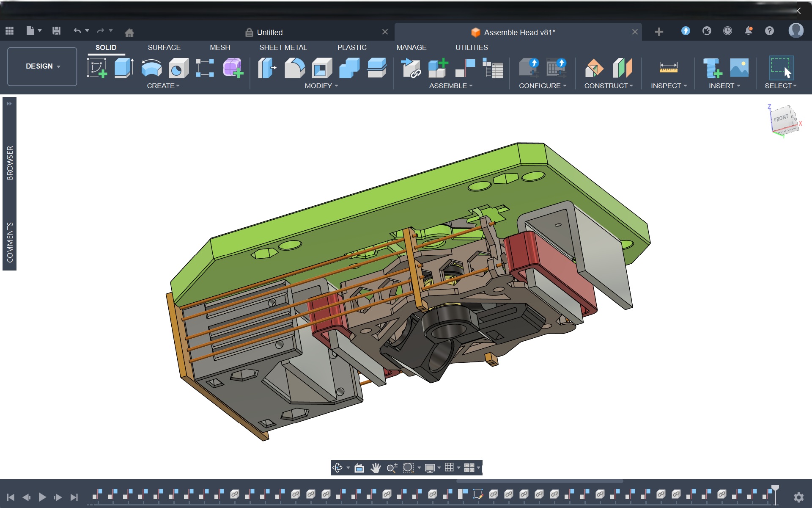Switch to the SHEET METAL tab
812x508 pixels.
click(x=283, y=47)
